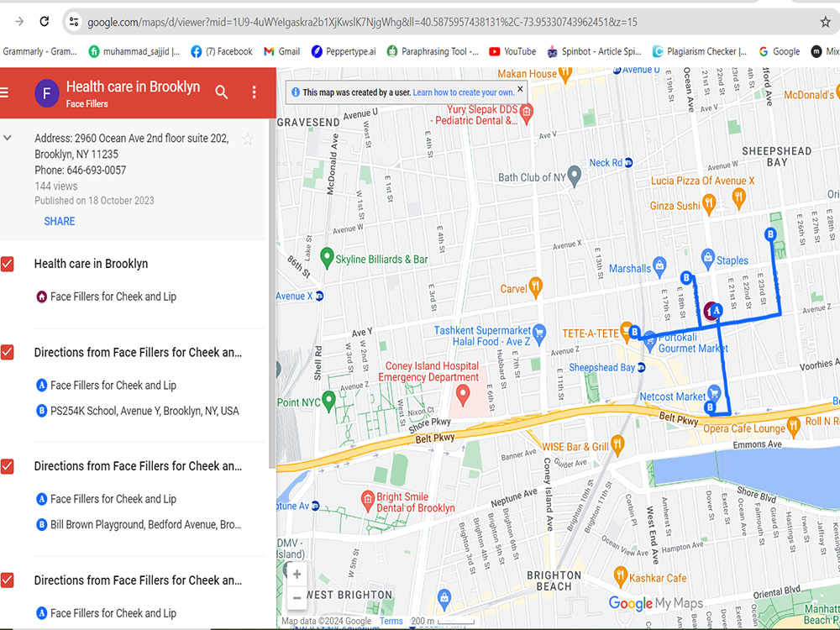Search the map using the magnifier icon
The width and height of the screenshot is (840, 630).
pyautogui.click(x=221, y=92)
